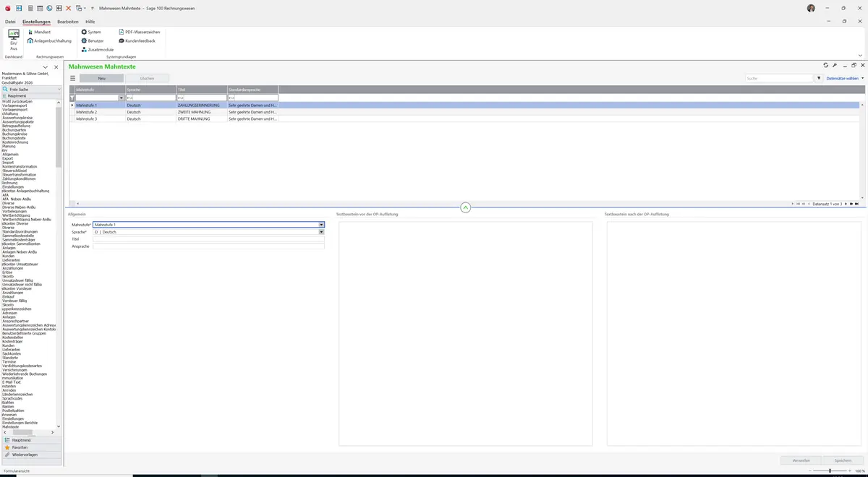868x477 pixels.
Task: Open the Datensätze wählen dropdown
Action: (843, 78)
